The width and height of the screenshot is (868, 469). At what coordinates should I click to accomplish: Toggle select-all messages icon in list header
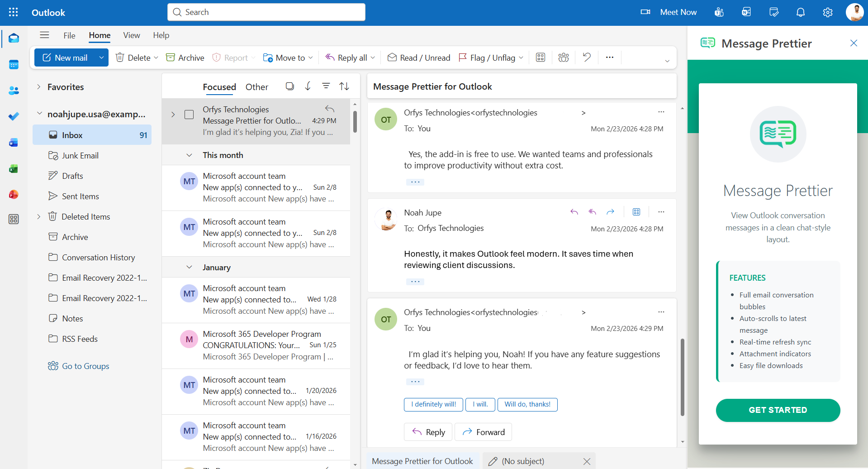290,86
